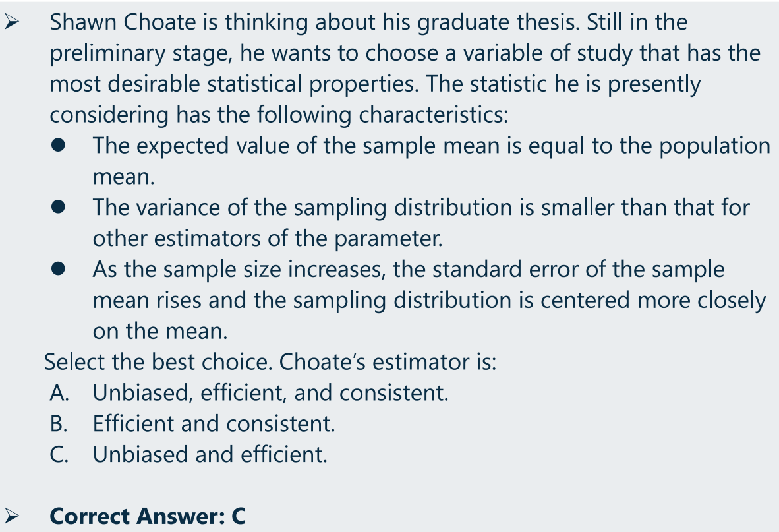Viewport: 779px width, 532px height.
Task: Select answer letter C.
Action: pyautogui.click(x=59, y=454)
